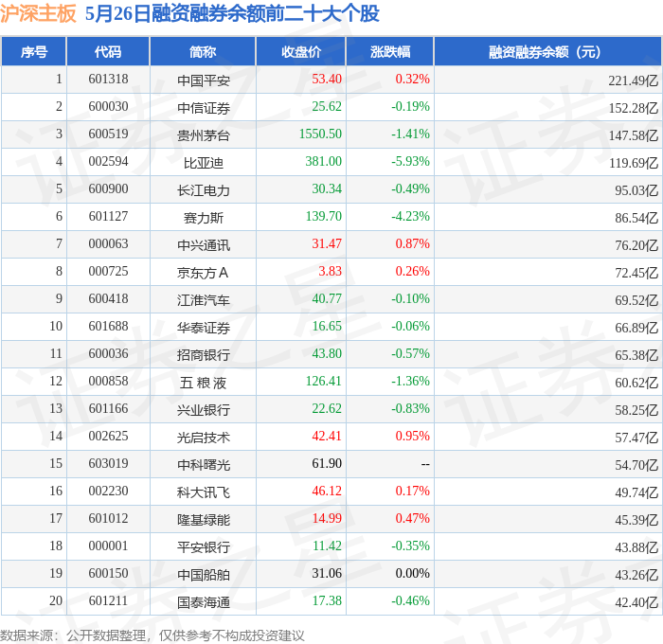Click balance value 147.58亿
The height and width of the screenshot is (644, 663).
tap(634, 135)
